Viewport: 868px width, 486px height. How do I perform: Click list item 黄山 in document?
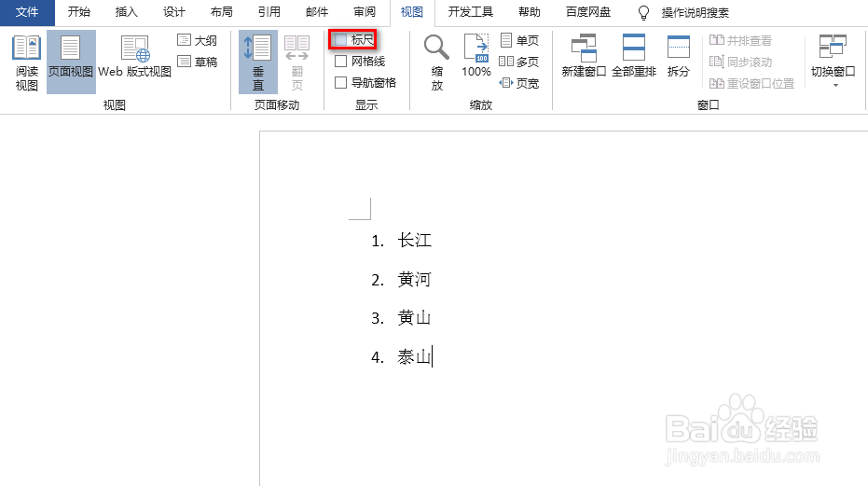point(414,318)
